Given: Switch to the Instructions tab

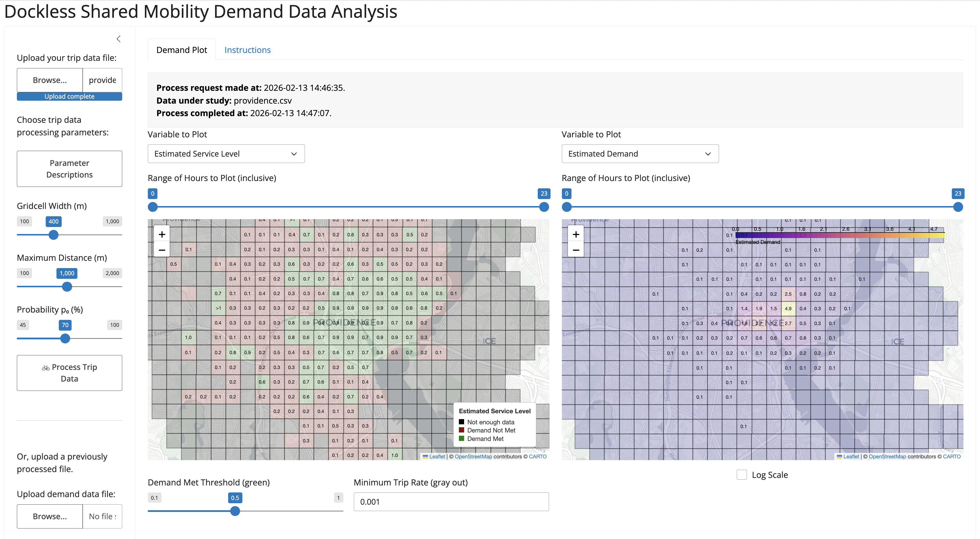Looking at the screenshot, I should point(247,50).
